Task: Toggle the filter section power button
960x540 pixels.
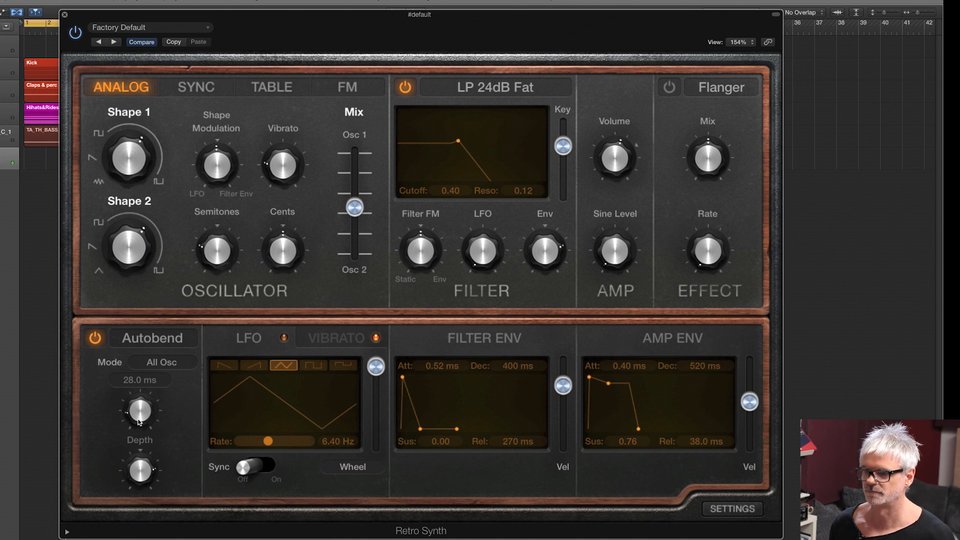Action: click(x=405, y=87)
